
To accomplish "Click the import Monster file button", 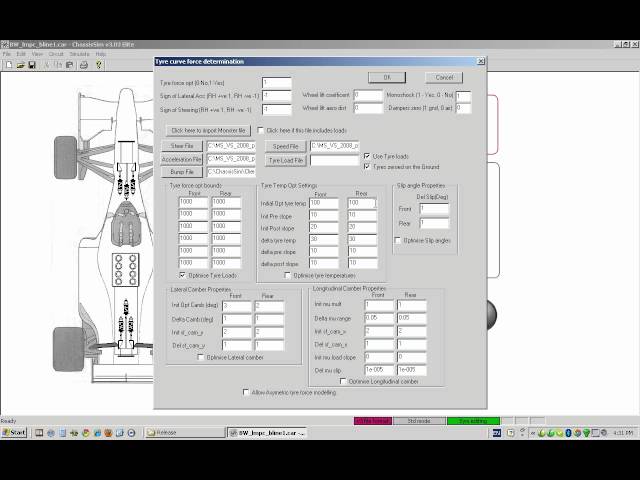I will coord(208,131).
